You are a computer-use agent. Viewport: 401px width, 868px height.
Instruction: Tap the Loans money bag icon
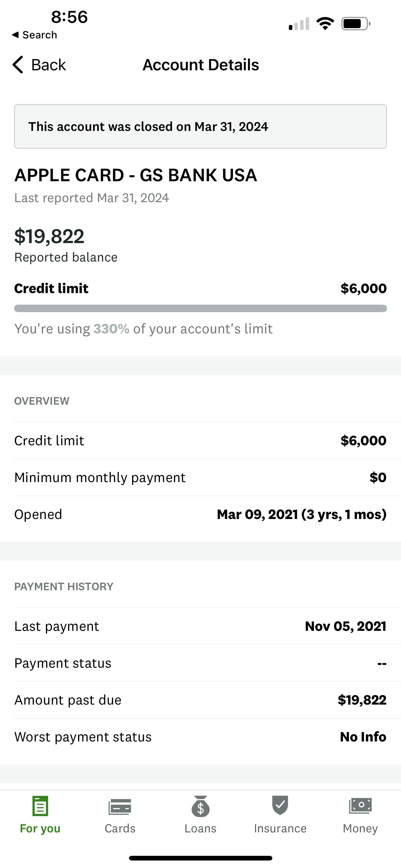(200, 807)
